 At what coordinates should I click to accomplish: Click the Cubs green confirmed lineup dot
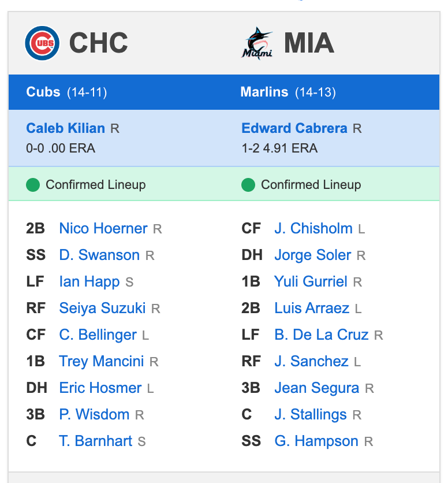tap(33, 185)
